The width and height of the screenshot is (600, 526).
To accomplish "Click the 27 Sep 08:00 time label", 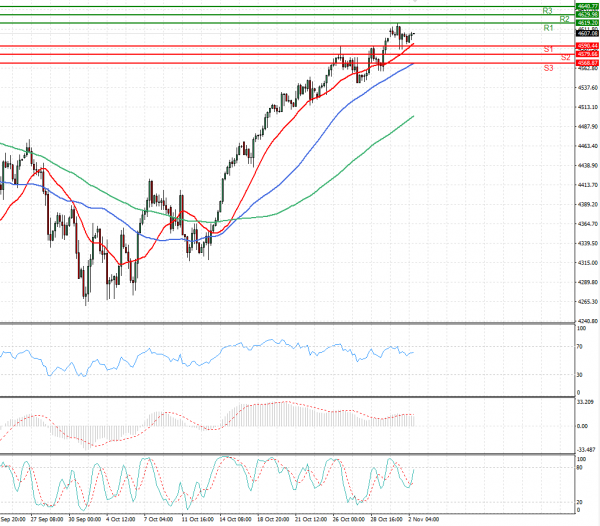I will pyautogui.click(x=47, y=519).
